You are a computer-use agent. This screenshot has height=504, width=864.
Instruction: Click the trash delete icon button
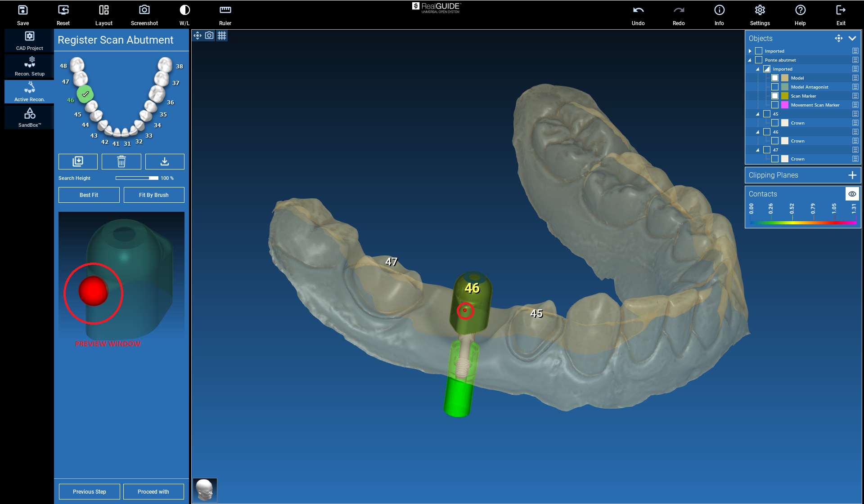[x=121, y=161]
